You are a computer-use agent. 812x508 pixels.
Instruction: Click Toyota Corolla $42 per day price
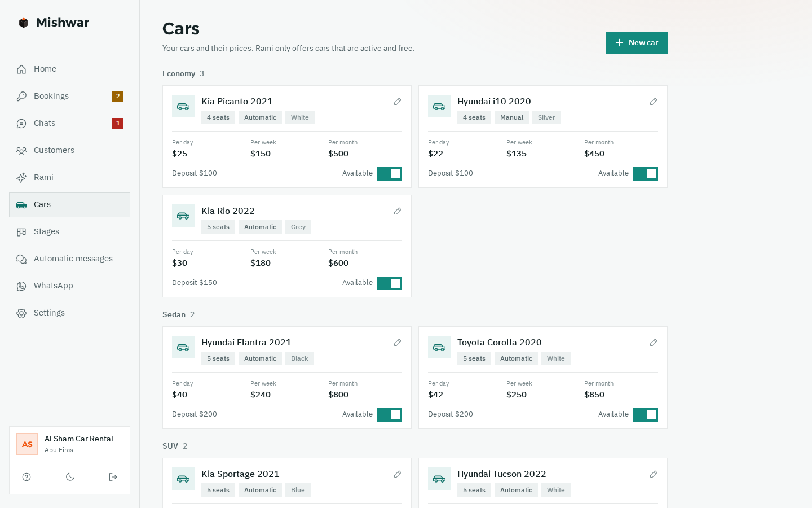point(435,395)
